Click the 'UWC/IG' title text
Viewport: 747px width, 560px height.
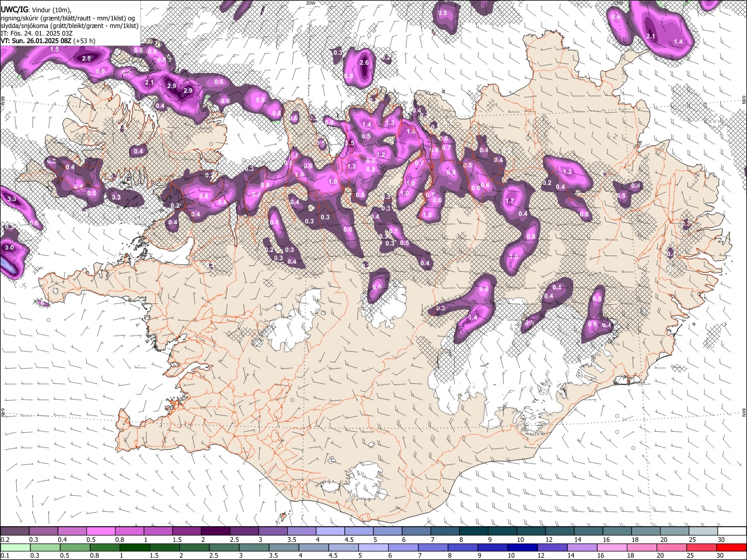[14, 9]
